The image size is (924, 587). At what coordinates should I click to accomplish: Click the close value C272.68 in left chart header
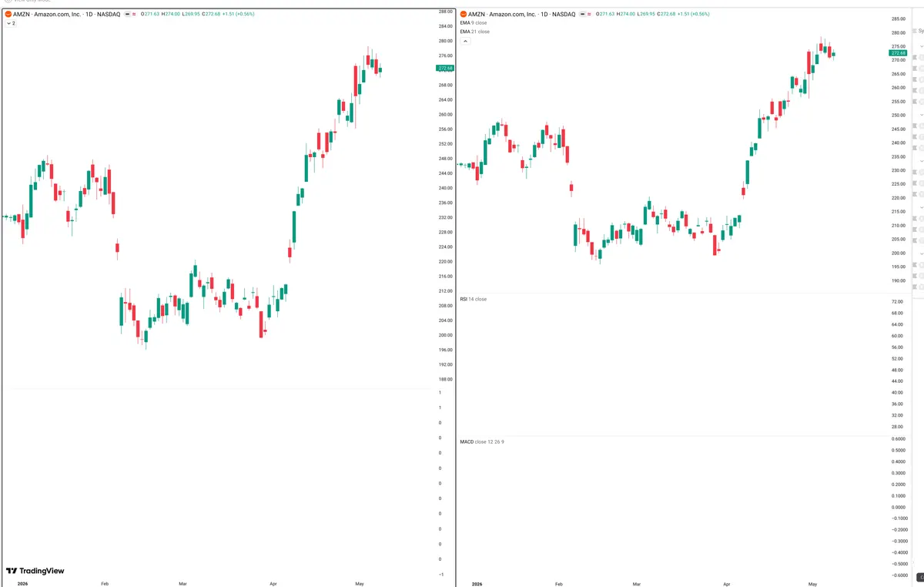point(212,14)
